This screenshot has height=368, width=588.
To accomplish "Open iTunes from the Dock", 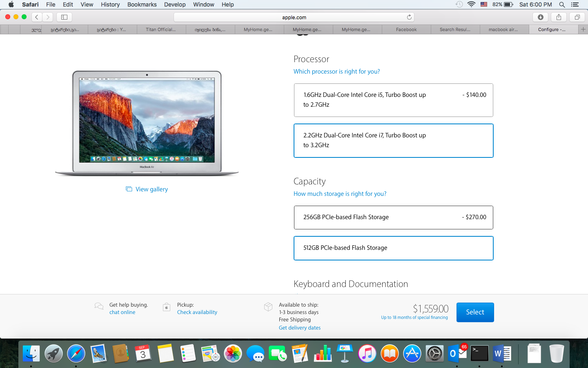I will [x=367, y=354].
